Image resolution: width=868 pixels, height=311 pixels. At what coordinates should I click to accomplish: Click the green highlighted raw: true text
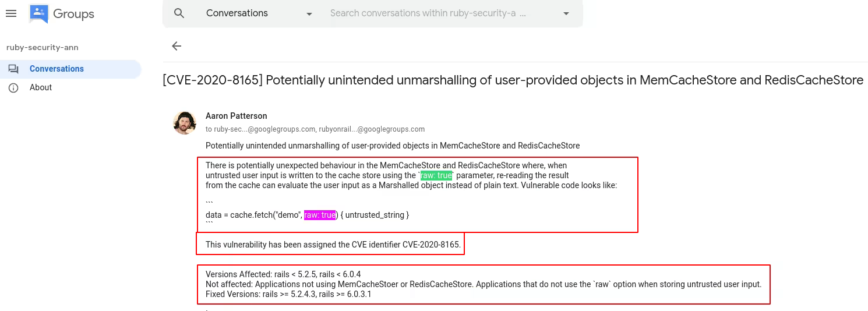pyautogui.click(x=436, y=175)
